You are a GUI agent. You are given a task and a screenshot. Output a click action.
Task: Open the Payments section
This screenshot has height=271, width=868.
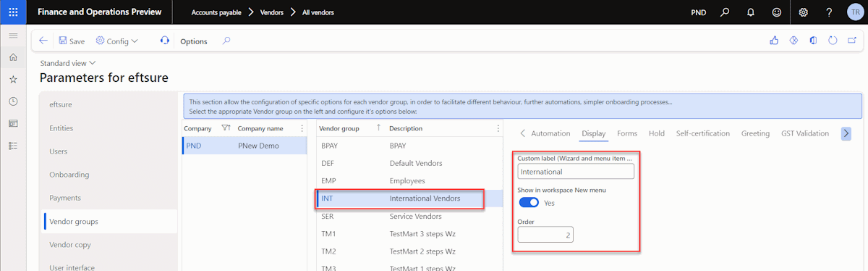(x=108, y=198)
